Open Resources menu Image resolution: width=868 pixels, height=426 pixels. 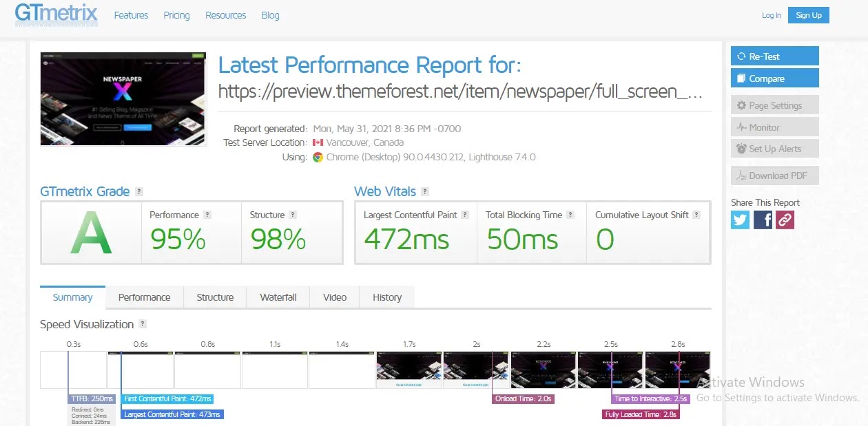(225, 15)
